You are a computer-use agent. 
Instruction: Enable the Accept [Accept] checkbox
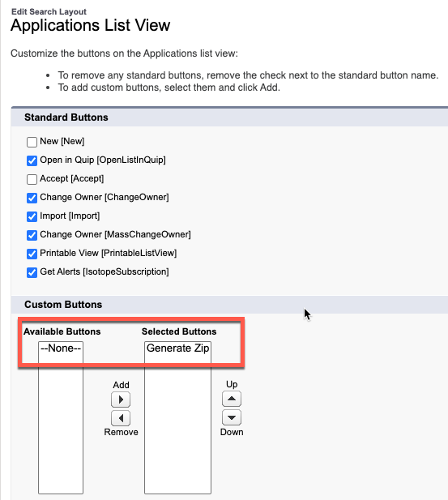pos(32,179)
